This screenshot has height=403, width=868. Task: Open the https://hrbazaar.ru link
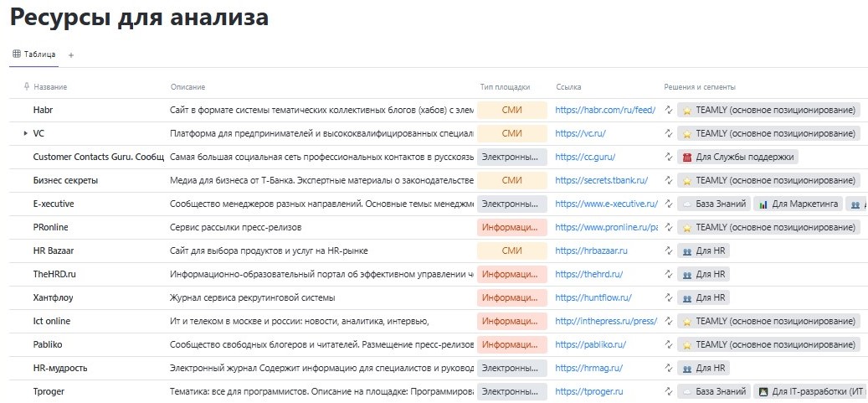coord(591,251)
